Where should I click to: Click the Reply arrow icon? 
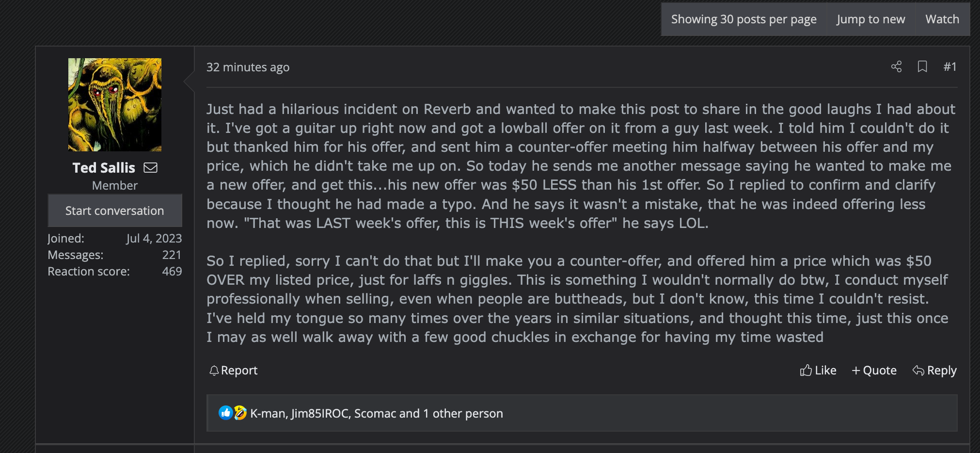(x=918, y=371)
